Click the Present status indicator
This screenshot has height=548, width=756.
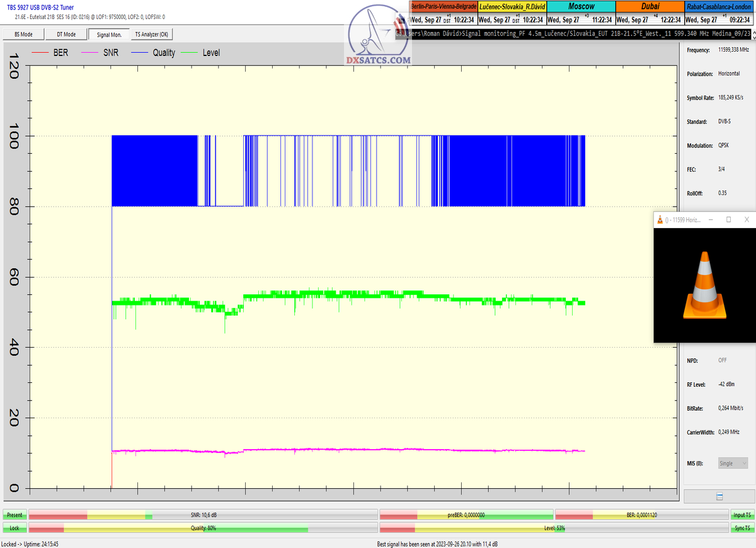click(x=14, y=515)
